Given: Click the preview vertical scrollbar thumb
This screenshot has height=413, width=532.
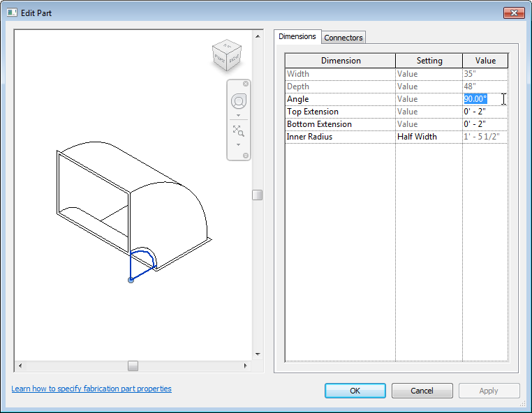Looking at the screenshot, I should tap(258, 195).
